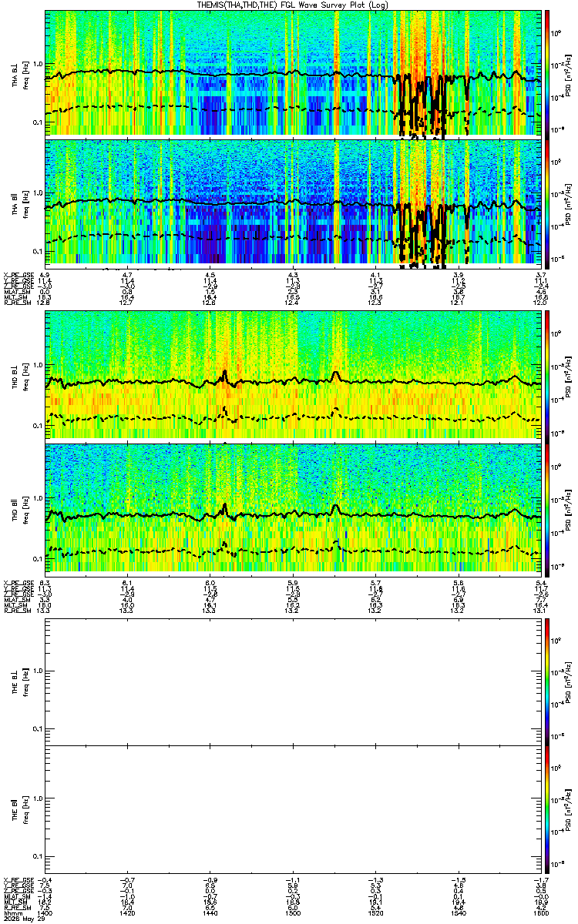Click the '1440' time tick label at the bottom
The width and height of the screenshot is (578, 924).
click(210, 913)
